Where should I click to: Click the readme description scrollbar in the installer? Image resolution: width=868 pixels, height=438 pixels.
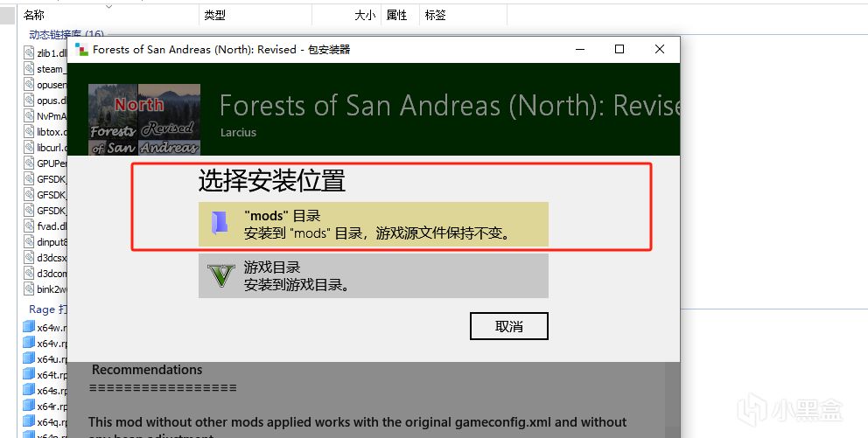tap(672, 400)
